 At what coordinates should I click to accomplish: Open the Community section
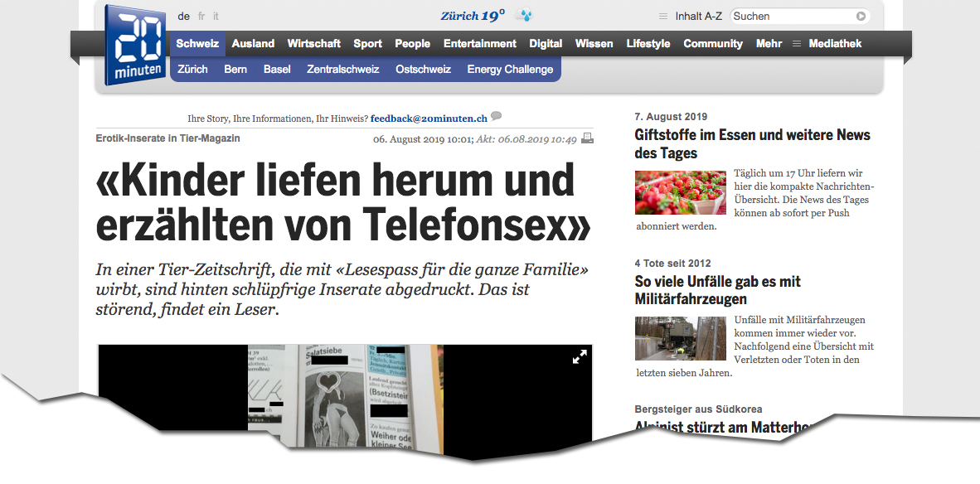713,44
